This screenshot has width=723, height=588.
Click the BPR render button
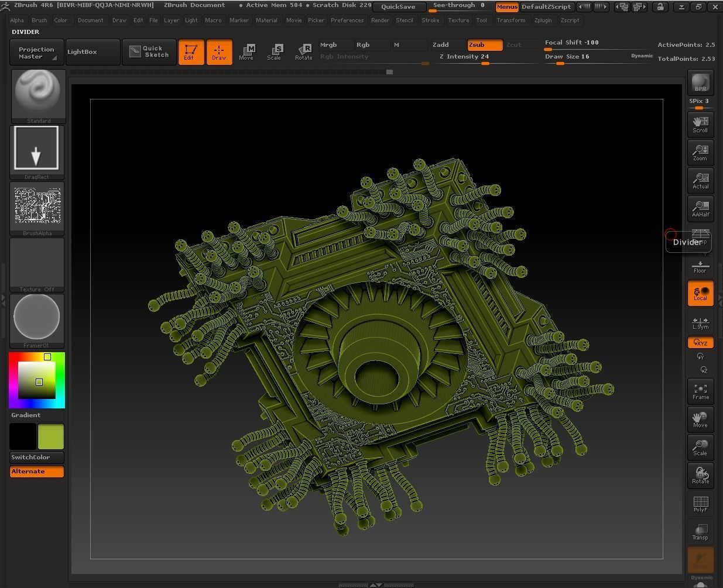pos(700,82)
